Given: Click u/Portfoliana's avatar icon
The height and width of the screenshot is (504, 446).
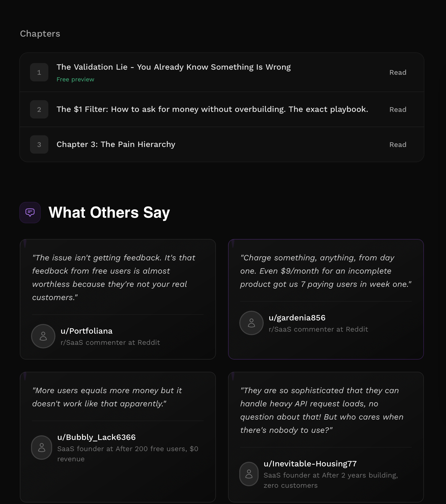Looking at the screenshot, I should [43, 336].
